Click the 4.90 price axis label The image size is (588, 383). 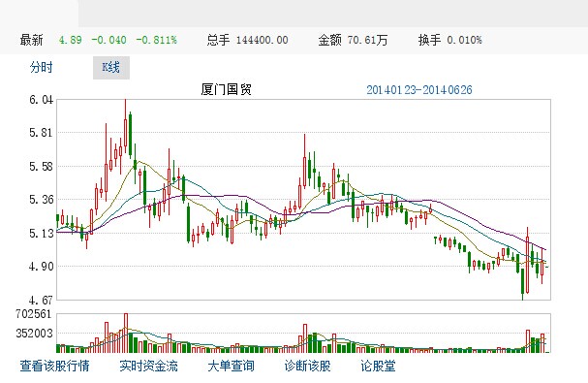click(41, 267)
